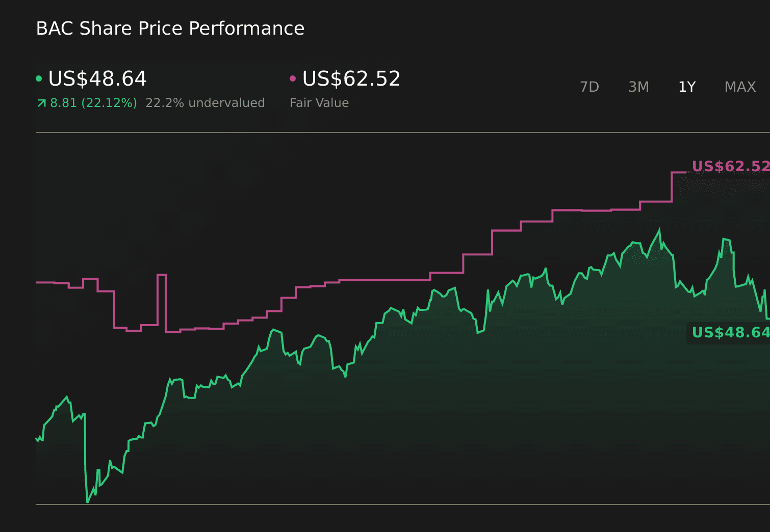Show the MAX price history

740,87
